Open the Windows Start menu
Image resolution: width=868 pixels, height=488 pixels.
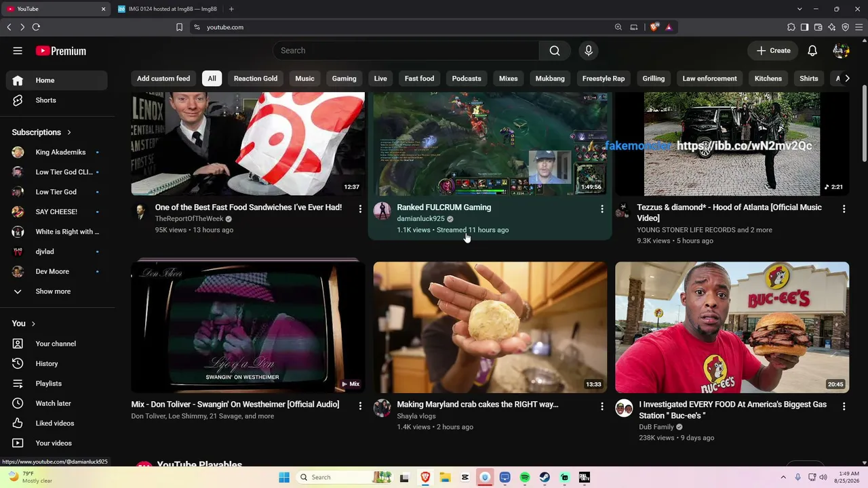[x=284, y=477]
